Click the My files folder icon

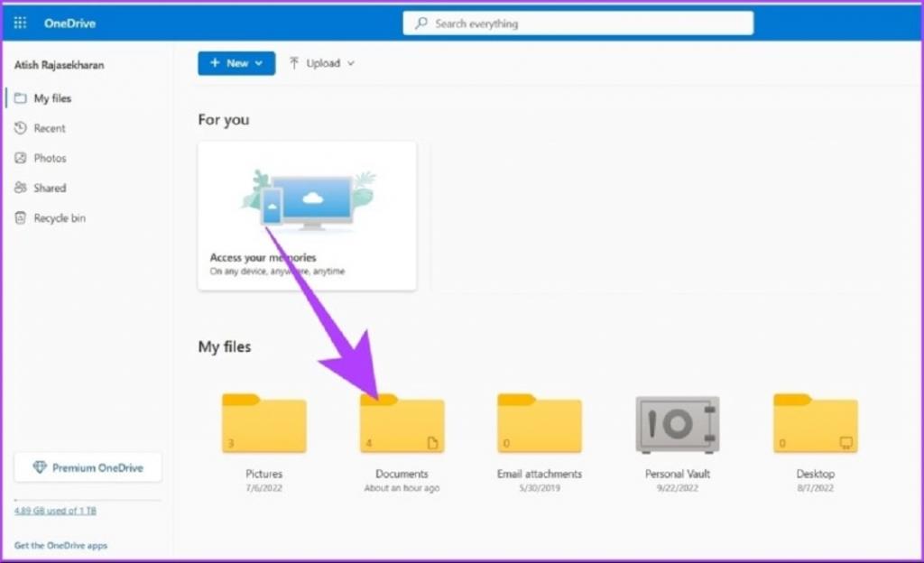pos(21,98)
